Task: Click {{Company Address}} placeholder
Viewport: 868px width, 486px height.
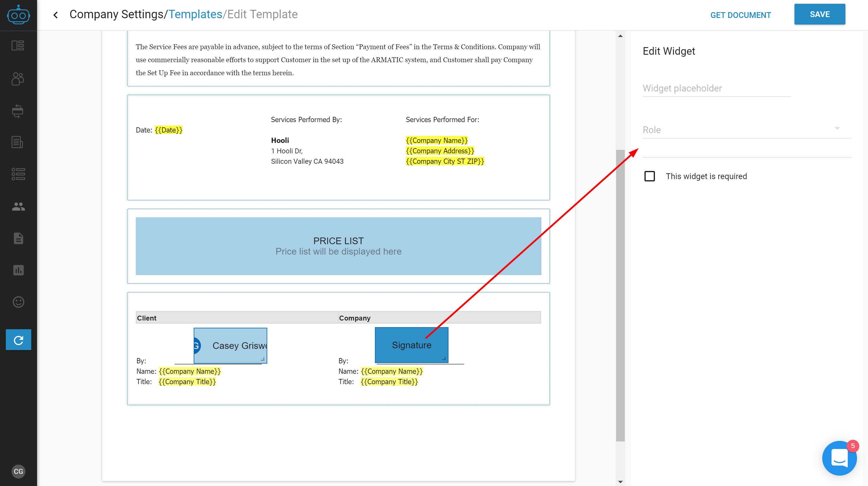Action: (440, 151)
